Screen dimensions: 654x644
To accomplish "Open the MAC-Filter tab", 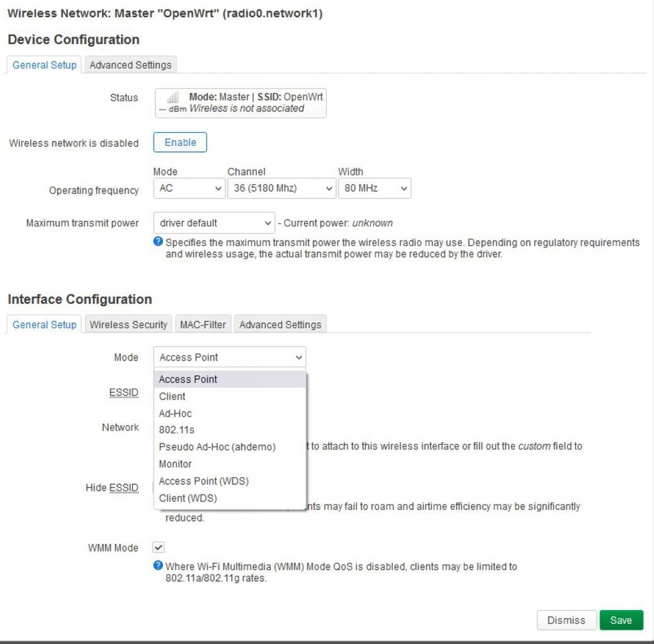I will (202, 325).
